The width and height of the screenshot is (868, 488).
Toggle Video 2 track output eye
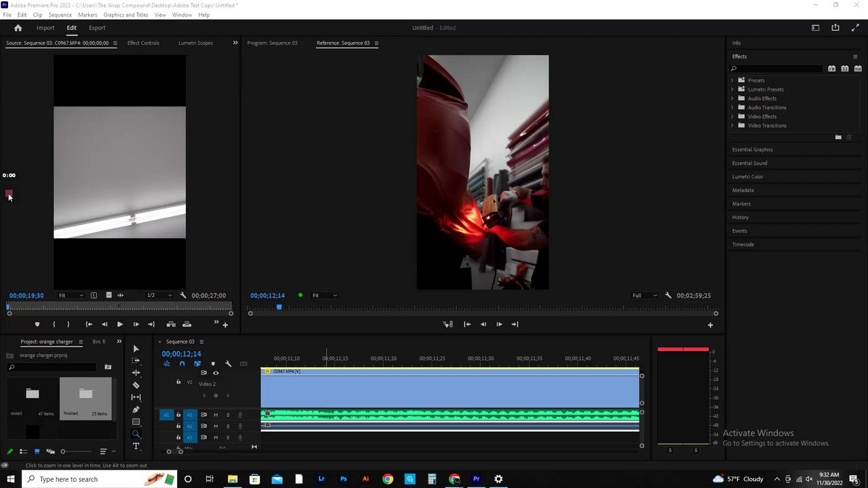coord(216,373)
